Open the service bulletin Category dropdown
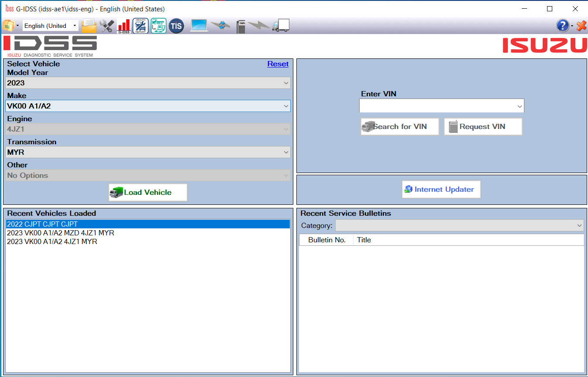This screenshot has width=588, height=377. (x=459, y=225)
